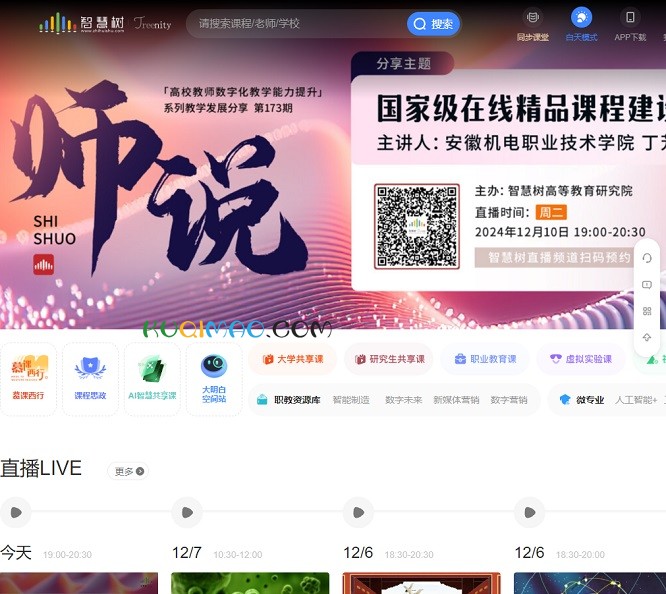
Task: Click the QR grid sidebar icon
Action: (647, 311)
